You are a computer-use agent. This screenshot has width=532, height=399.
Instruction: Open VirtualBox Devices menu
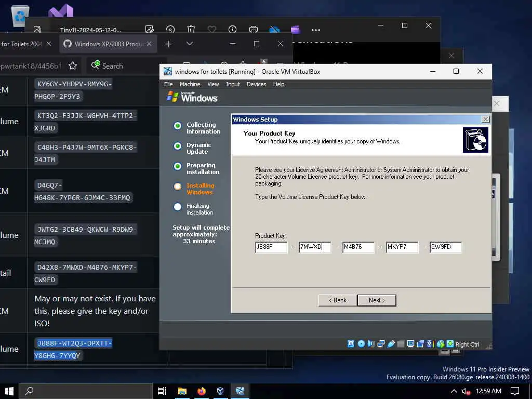[x=256, y=84]
